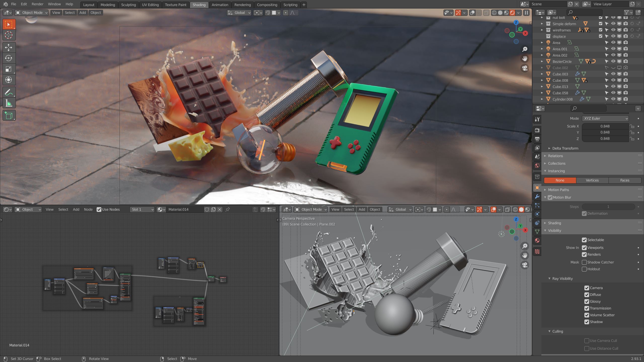Switch to the Compositing workspace tab
This screenshot has height=362, width=644.
coord(267,5)
